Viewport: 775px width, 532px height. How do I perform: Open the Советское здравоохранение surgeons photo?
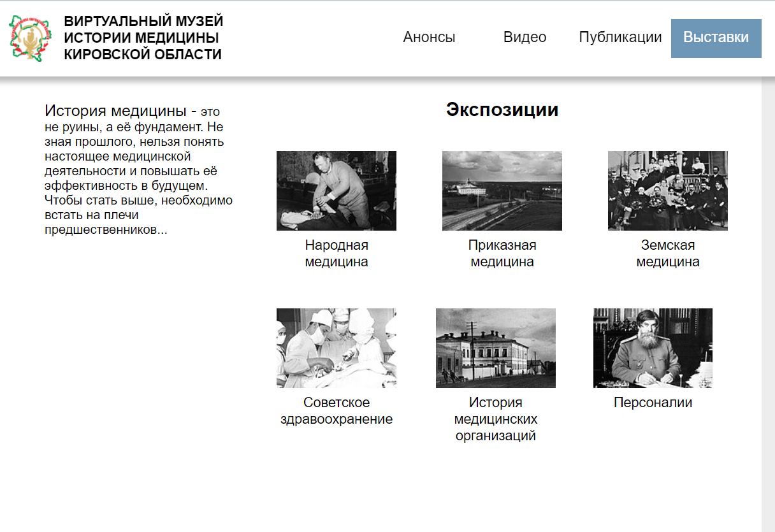pos(337,348)
